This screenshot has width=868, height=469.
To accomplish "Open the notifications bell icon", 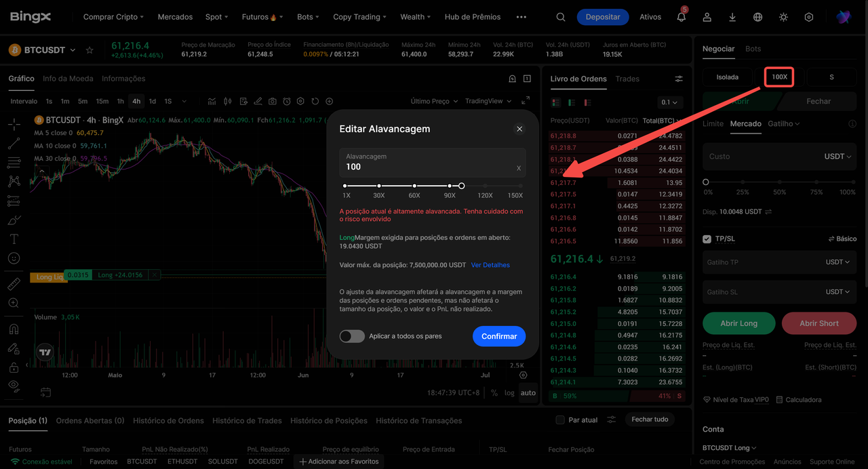I will click(x=682, y=17).
